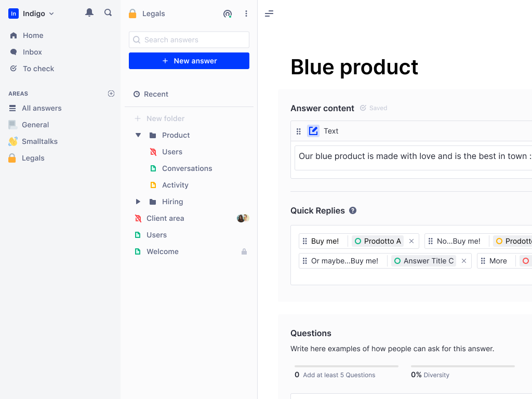
Task: Click the broadcast status icon beside Legals
Action: click(228, 14)
